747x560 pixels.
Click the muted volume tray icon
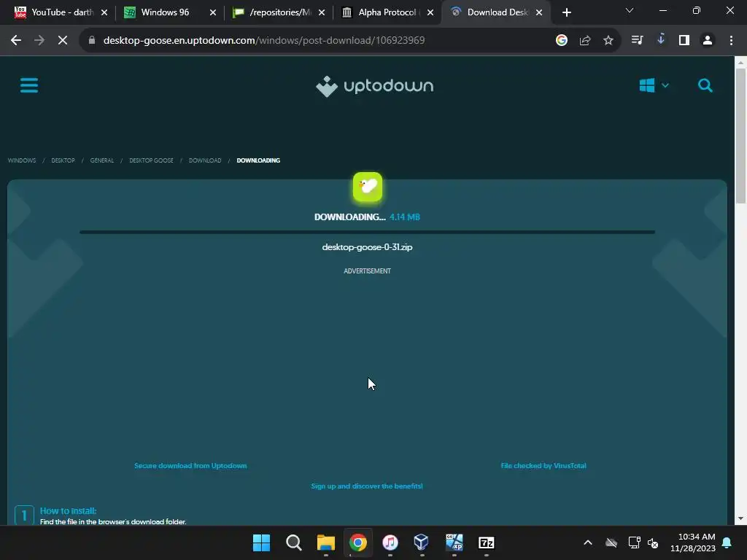653,542
